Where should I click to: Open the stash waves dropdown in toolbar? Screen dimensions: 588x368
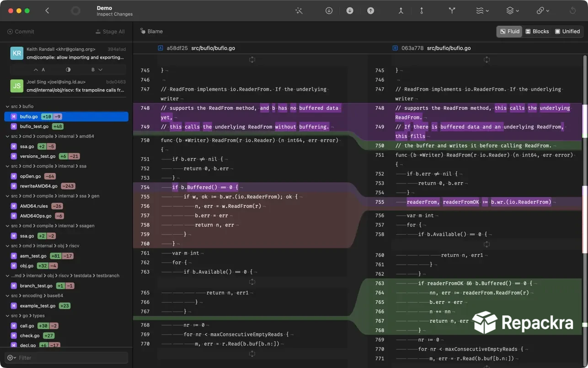(x=482, y=11)
